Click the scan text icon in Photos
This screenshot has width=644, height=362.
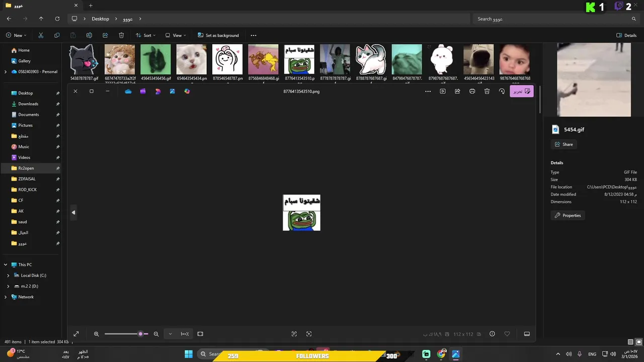pos(294,334)
